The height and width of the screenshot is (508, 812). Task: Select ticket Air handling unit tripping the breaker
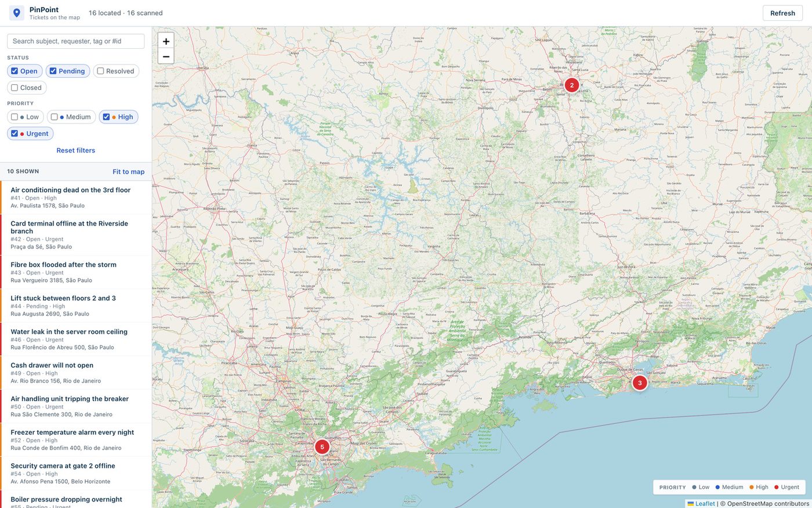coord(76,406)
